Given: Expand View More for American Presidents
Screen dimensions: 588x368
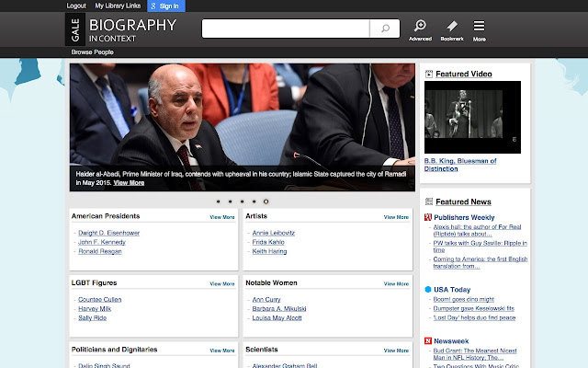Looking at the screenshot, I should pos(221,217).
